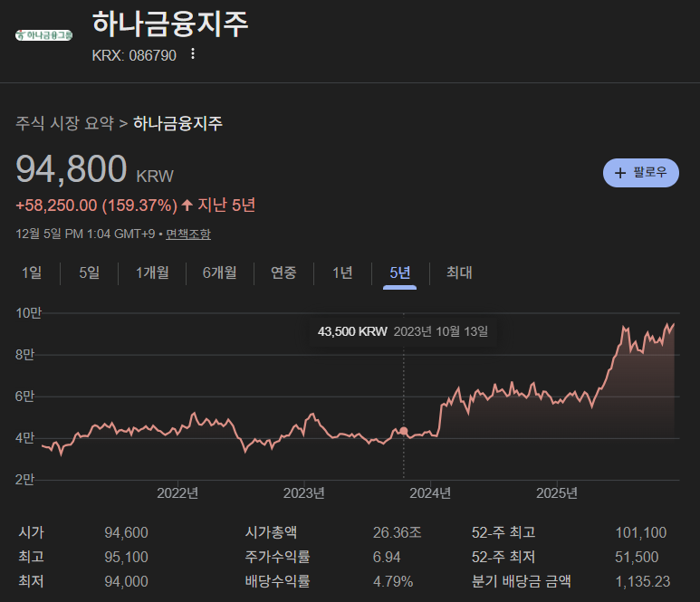The height and width of the screenshot is (602, 700).
Task: Select the 5년 chart tab
Action: (400, 272)
